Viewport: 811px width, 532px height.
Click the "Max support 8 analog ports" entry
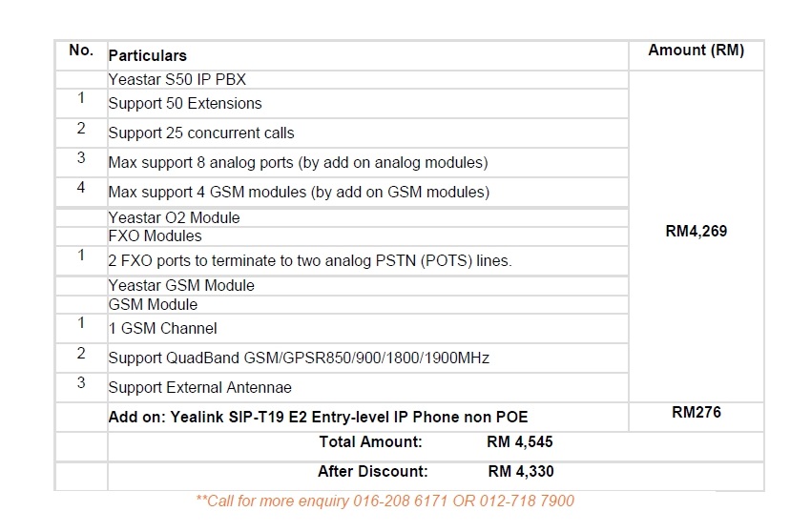coord(298,162)
